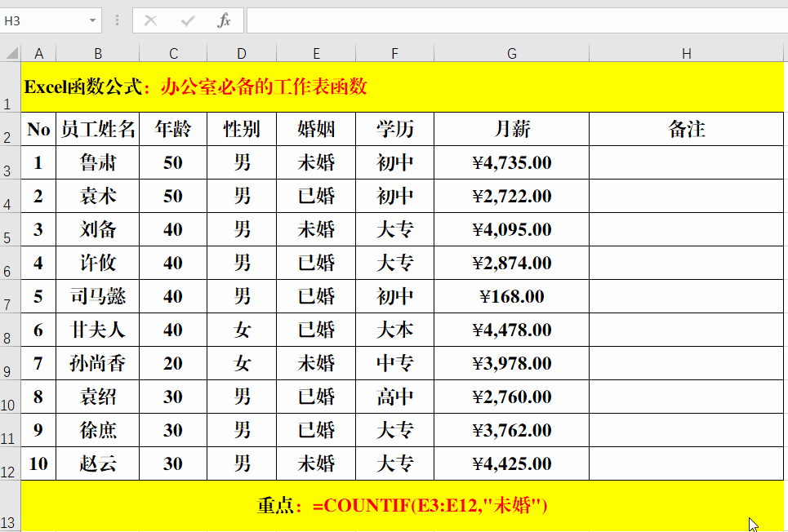The image size is (788, 532).
Task: Click the Enter checkmark formula bar icon
Action: pyautogui.click(x=188, y=20)
